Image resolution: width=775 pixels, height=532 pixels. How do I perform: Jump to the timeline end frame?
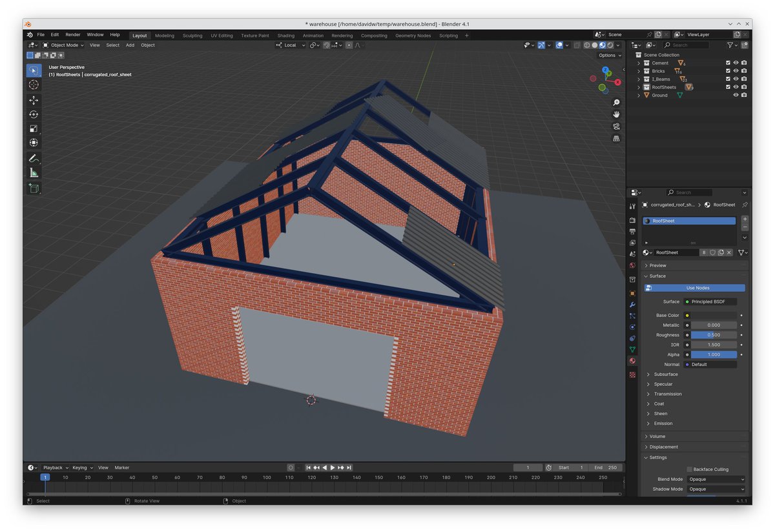point(349,467)
